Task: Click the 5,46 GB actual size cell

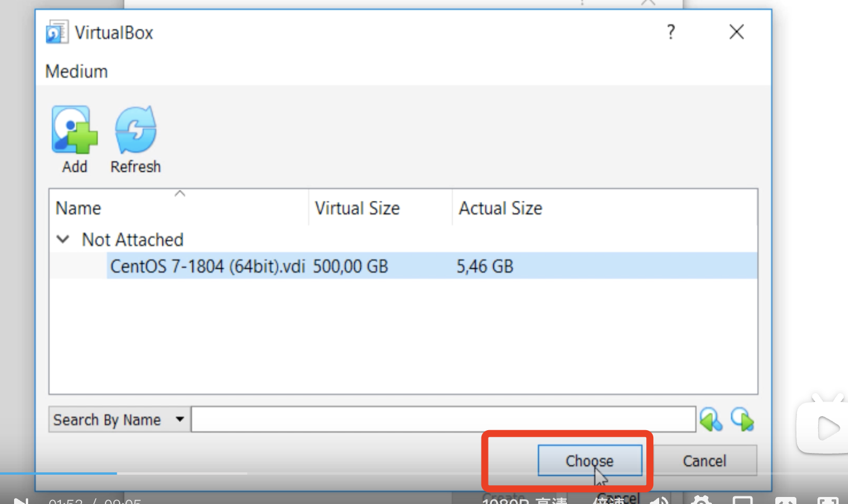Action: tap(485, 267)
